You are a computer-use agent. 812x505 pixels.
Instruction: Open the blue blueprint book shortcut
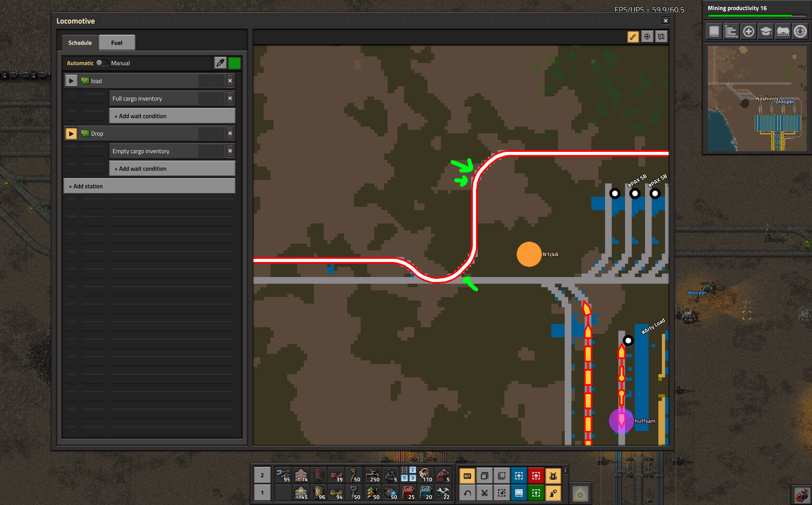point(519,493)
